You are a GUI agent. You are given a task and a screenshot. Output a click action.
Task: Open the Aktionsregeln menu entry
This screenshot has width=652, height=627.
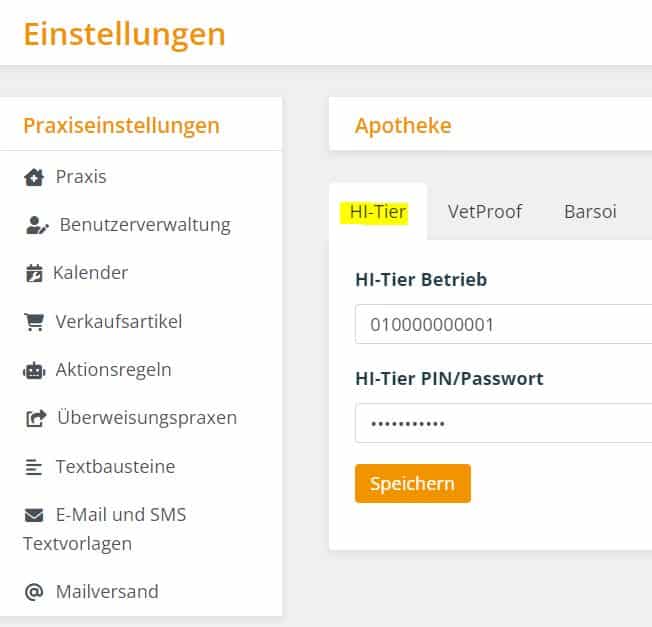pyautogui.click(x=114, y=370)
